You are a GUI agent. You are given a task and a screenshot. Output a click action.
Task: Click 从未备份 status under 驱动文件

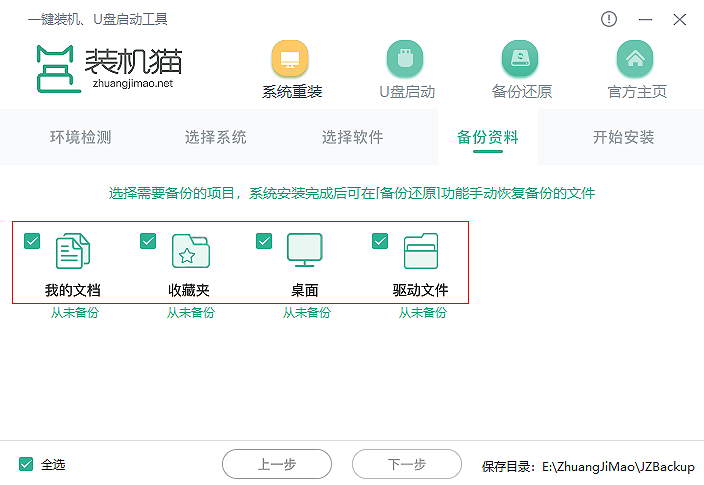423,313
